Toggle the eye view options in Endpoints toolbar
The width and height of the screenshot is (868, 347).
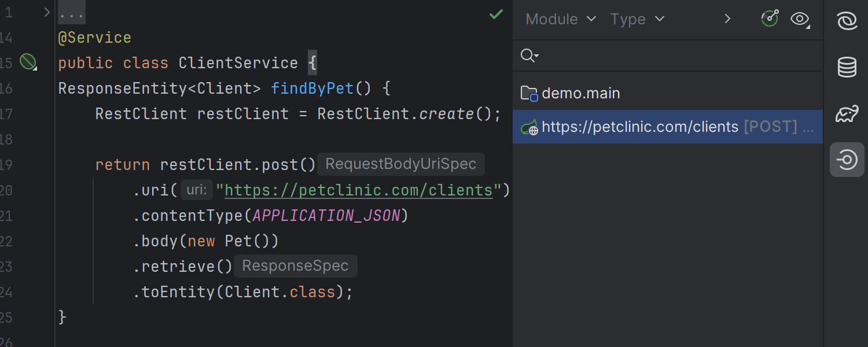[x=799, y=19]
